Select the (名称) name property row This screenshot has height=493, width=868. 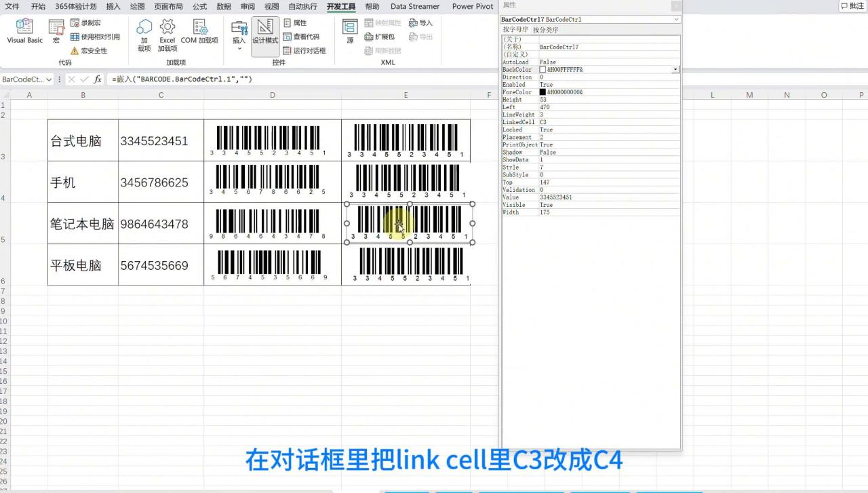pyautogui.click(x=590, y=47)
